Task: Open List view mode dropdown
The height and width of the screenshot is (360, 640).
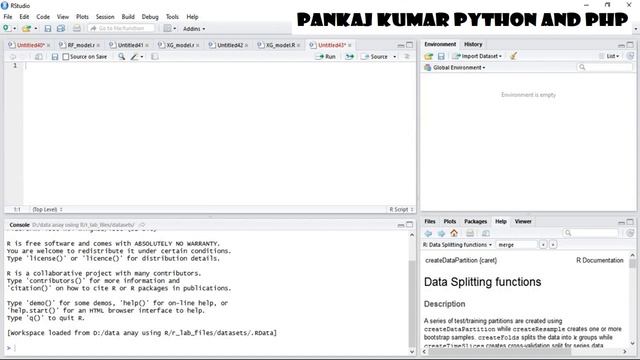Action: [x=609, y=56]
